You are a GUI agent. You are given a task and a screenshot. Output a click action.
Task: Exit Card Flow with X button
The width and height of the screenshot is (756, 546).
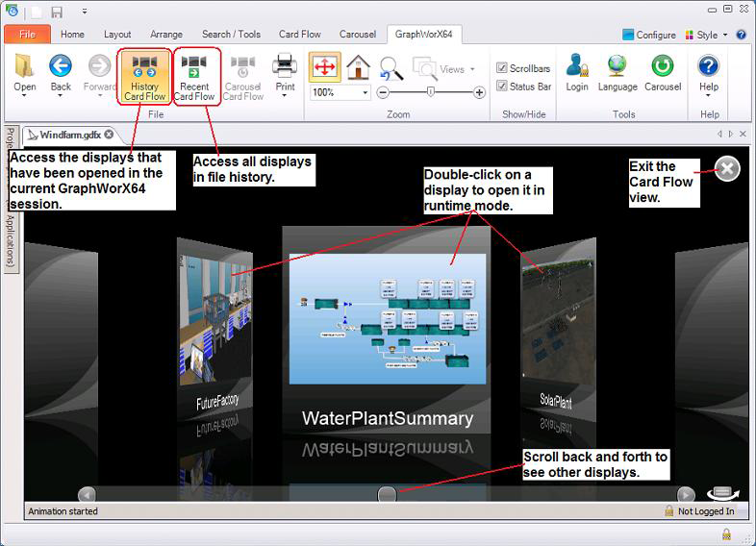(728, 169)
